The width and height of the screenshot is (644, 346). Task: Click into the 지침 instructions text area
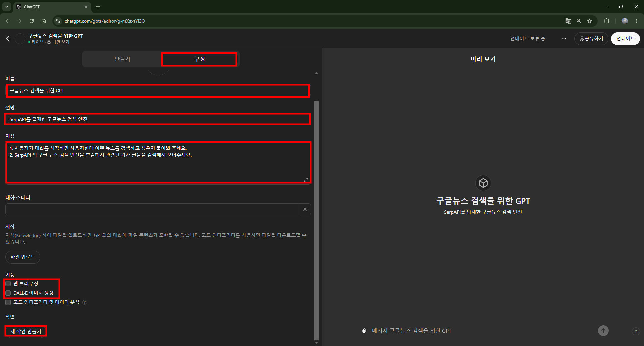[x=158, y=163]
